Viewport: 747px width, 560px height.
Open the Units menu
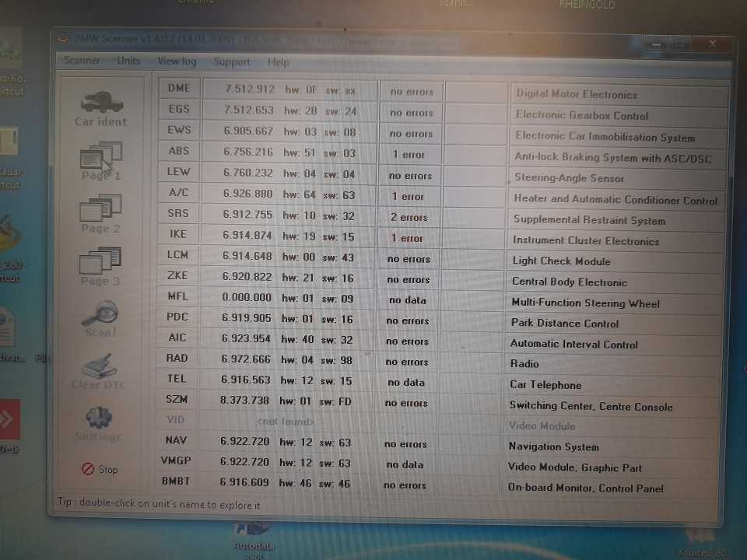(x=129, y=61)
